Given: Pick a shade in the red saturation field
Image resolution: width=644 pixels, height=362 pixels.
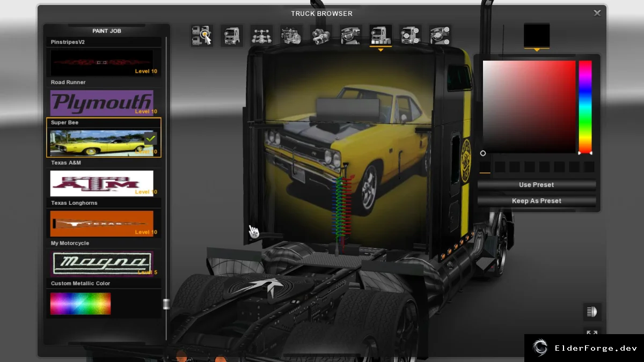Looking at the screenshot, I should point(529,107).
